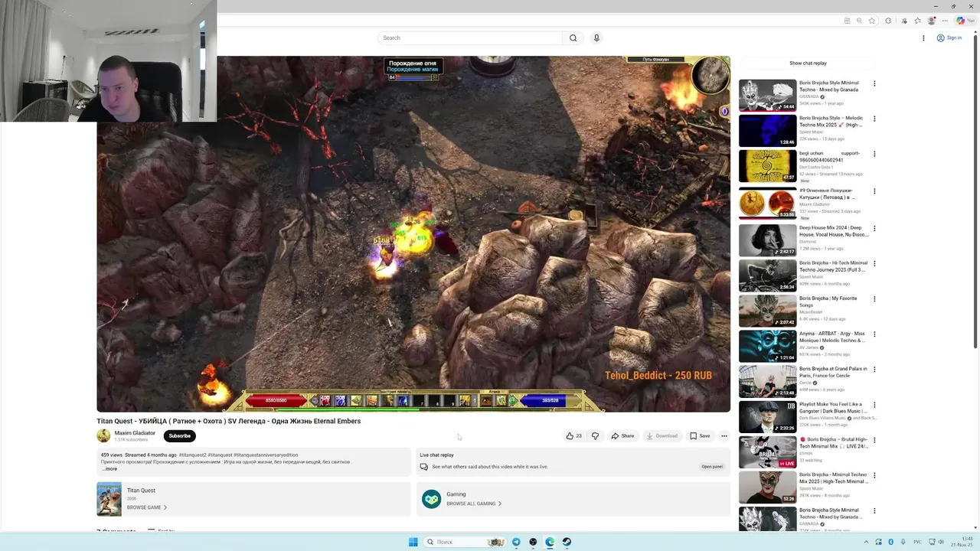Open more actions menu beside Save
Viewport: 980px width, 551px height.
pos(724,436)
